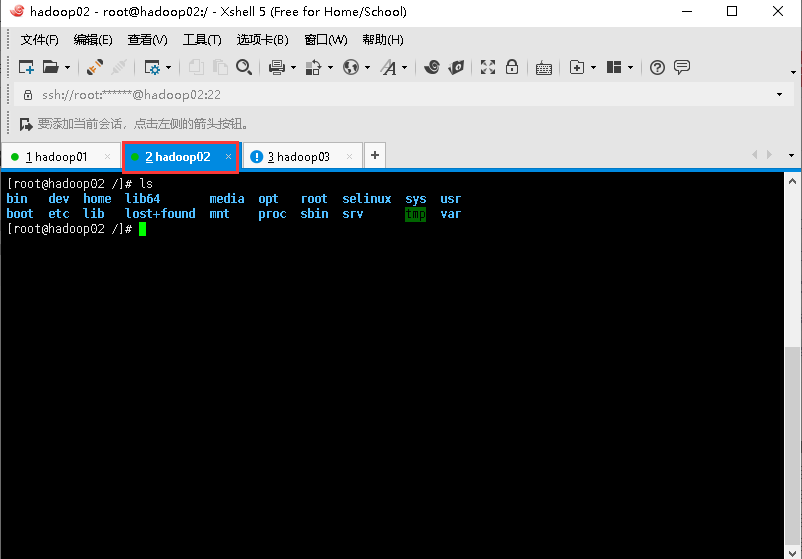Click the globe encoding icon
This screenshot has width=802, height=559.
click(x=351, y=67)
